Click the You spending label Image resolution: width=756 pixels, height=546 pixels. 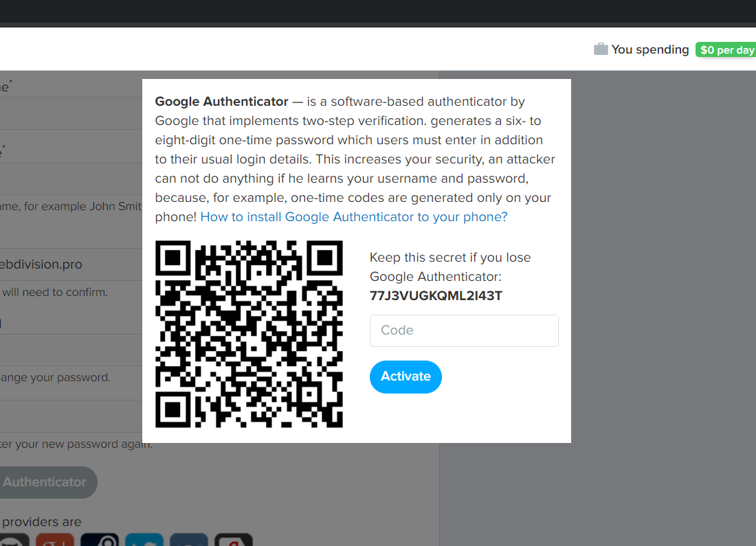pyautogui.click(x=649, y=49)
